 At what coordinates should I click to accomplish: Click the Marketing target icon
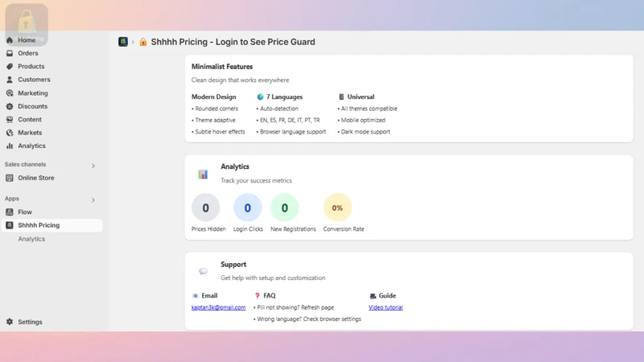10,93
